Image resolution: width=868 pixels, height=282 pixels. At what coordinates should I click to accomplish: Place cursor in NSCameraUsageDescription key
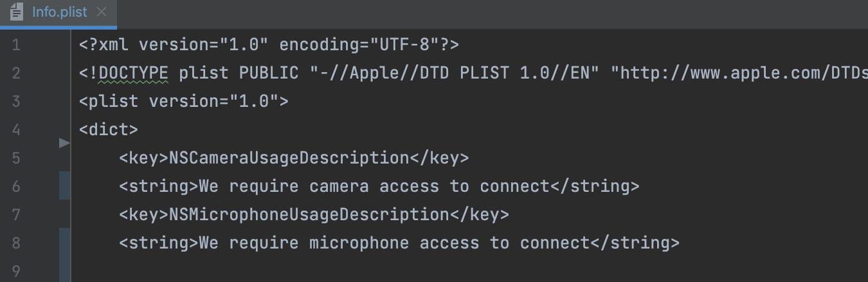(289, 158)
